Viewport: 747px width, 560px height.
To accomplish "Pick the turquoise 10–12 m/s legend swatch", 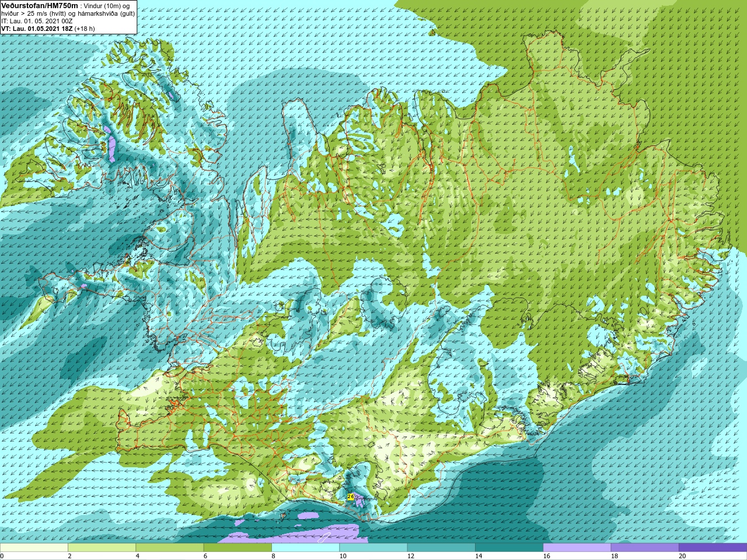I will [x=373, y=548].
